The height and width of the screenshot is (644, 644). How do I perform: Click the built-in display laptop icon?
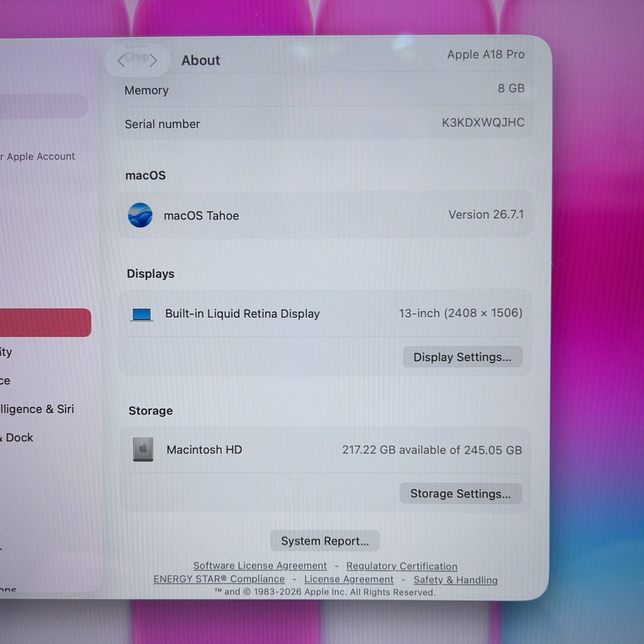click(142, 314)
